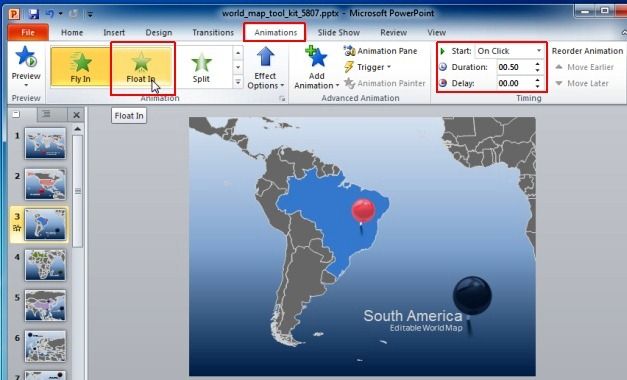Select slide 2 thumbnail
The image size is (627, 380).
point(46,184)
